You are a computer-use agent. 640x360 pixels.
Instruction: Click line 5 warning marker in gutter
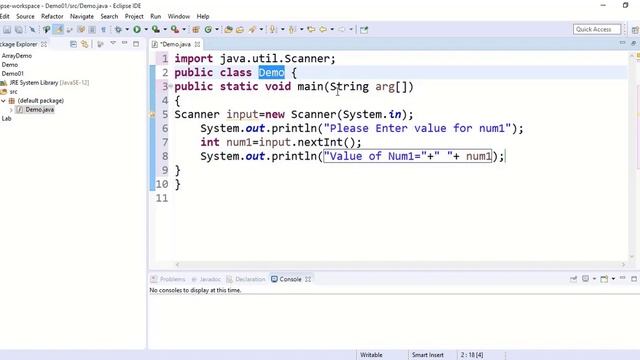coord(152,115)
